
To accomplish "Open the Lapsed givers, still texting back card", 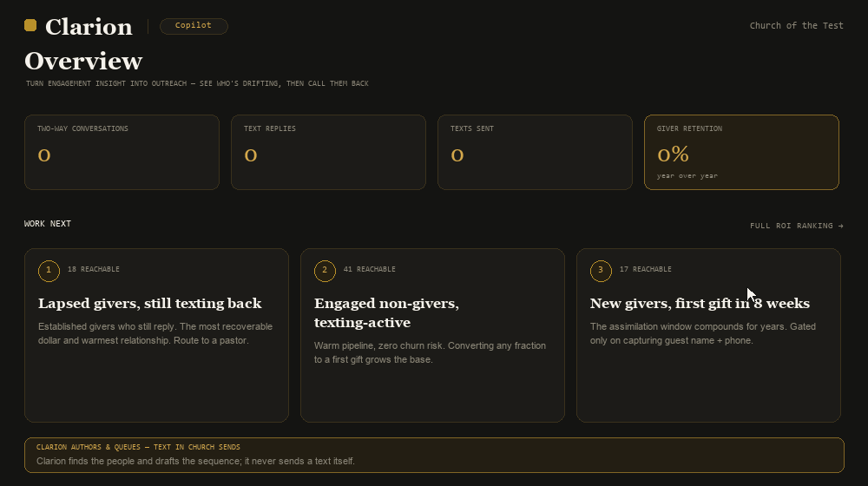I will coord(156,336).
